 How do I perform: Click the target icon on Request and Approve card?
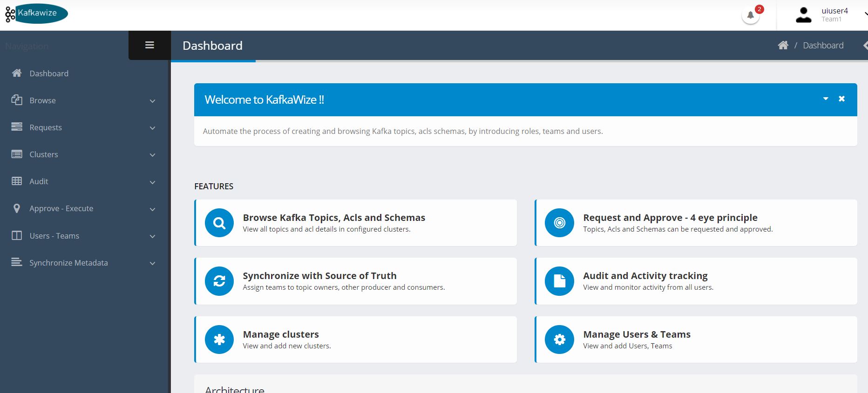559,223
